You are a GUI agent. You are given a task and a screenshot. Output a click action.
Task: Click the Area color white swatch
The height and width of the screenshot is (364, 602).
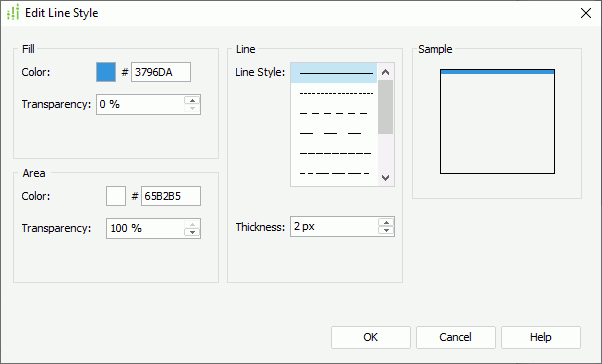(x=116, y=196)
